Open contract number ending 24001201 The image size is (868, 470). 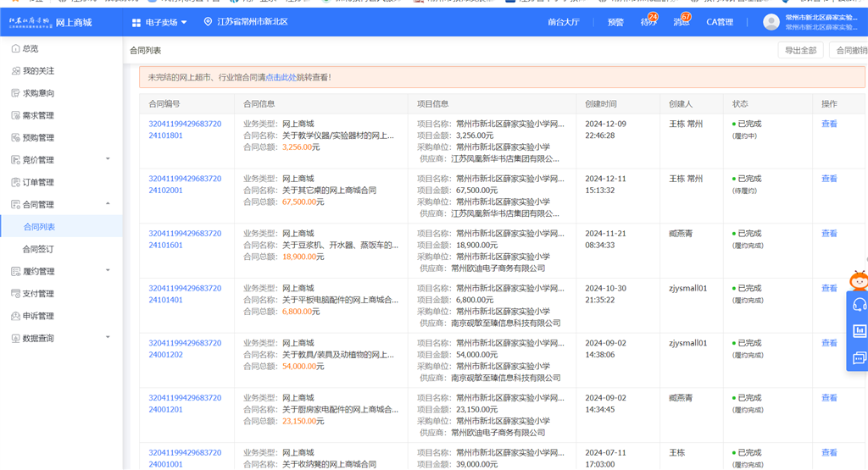(185, 403)
